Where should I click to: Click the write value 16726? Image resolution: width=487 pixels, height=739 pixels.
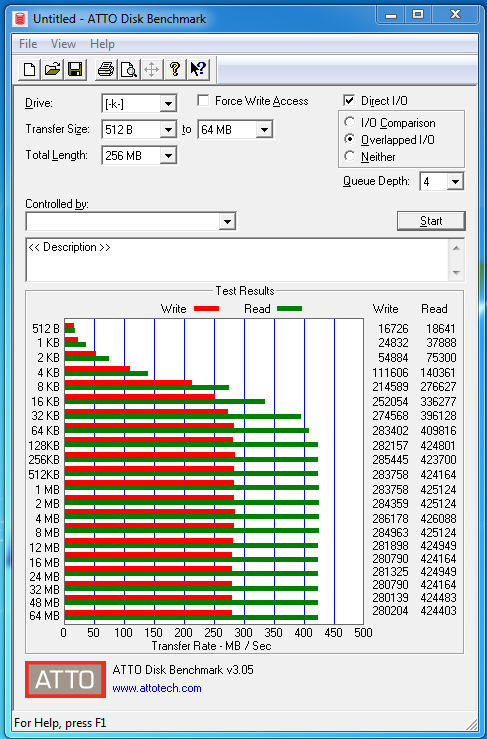[x=394, y=328]
